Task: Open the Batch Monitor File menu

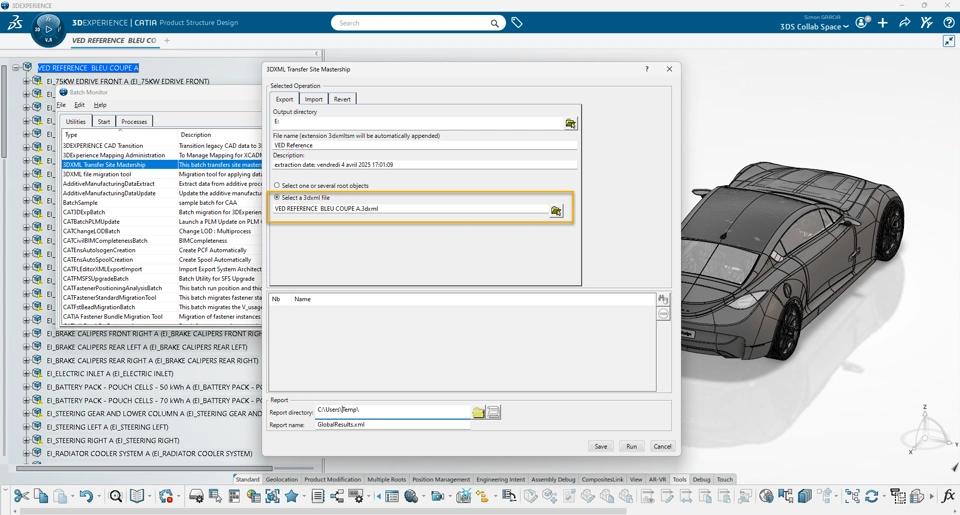Action: (61, 105)
